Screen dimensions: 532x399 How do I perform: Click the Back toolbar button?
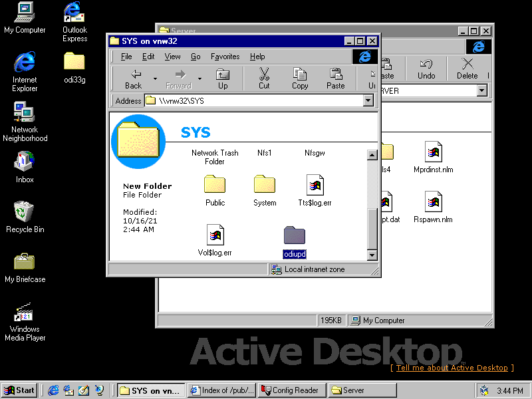[x=134, y=79]
